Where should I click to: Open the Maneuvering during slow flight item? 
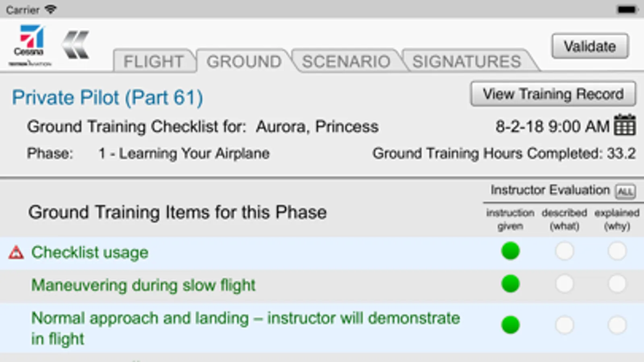pos(143,285)
